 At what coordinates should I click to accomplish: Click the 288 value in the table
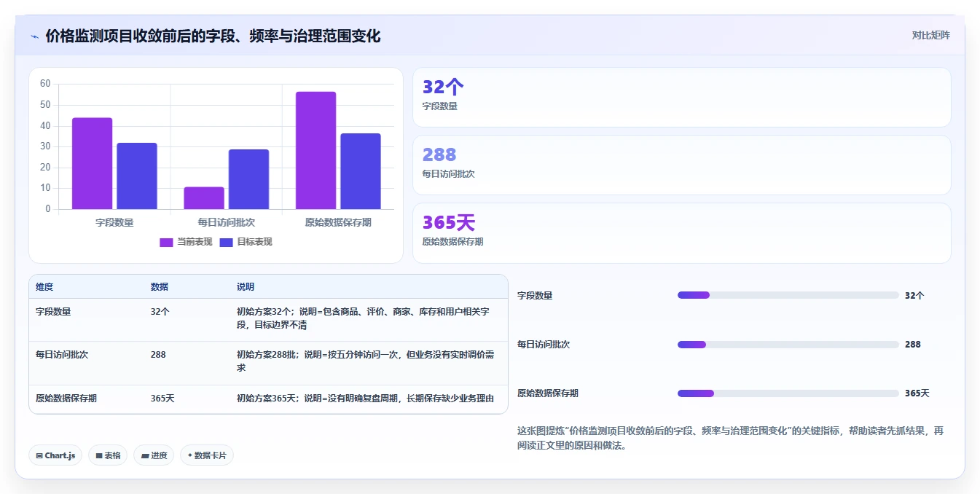[158, 354]
